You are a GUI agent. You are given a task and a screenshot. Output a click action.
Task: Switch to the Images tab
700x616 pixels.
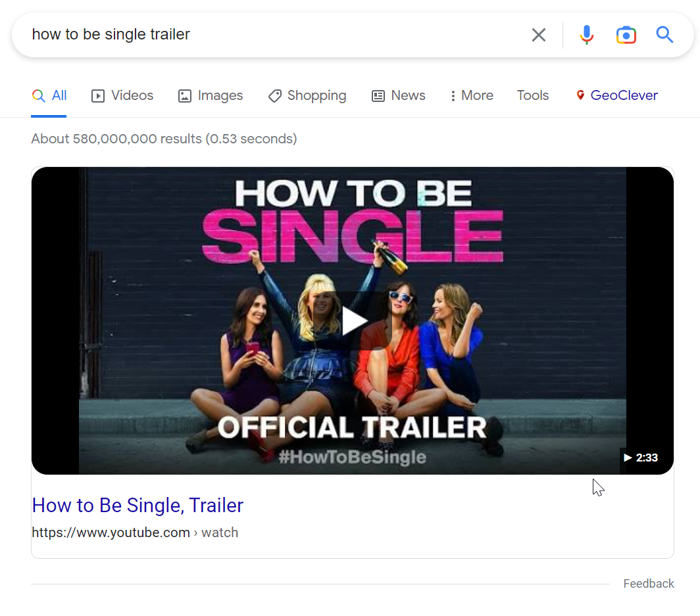[x=211, y=95]
